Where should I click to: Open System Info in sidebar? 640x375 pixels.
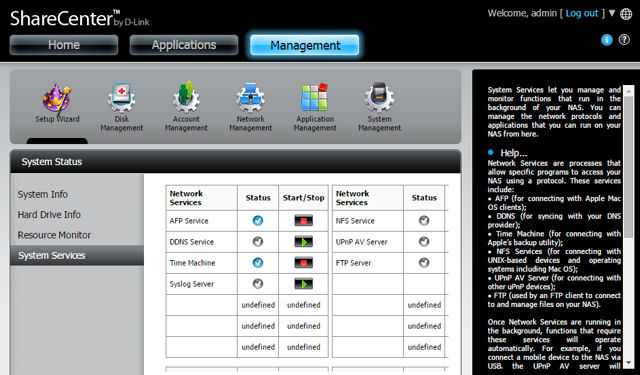[42, 194]
